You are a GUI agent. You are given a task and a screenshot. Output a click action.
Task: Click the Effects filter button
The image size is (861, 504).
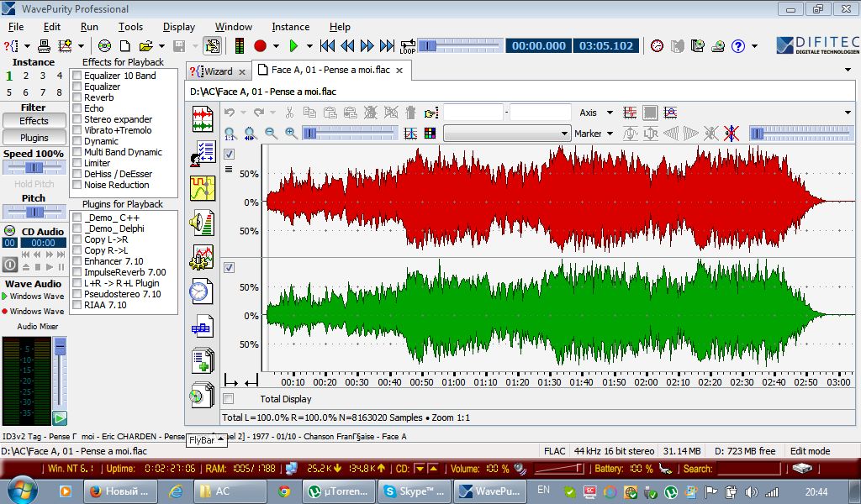34,121
